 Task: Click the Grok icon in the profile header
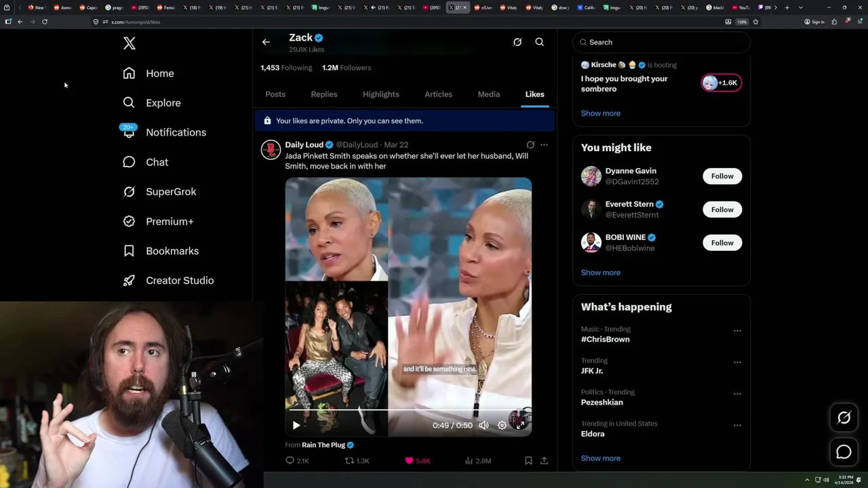pyautogui.click(x=517, y=42)
